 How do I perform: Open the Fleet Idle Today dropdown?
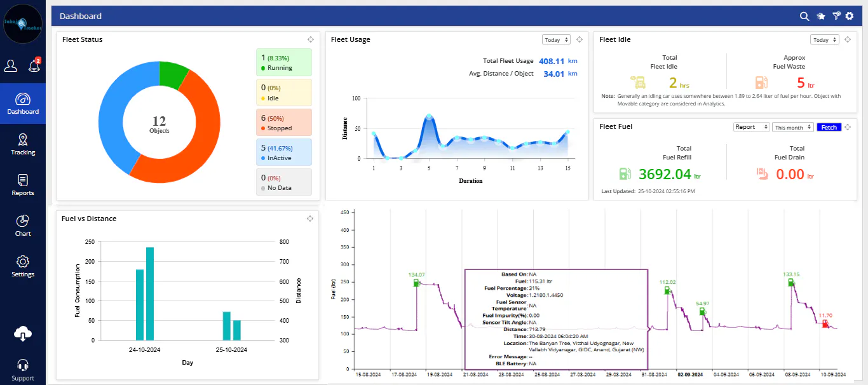point(825,39)
